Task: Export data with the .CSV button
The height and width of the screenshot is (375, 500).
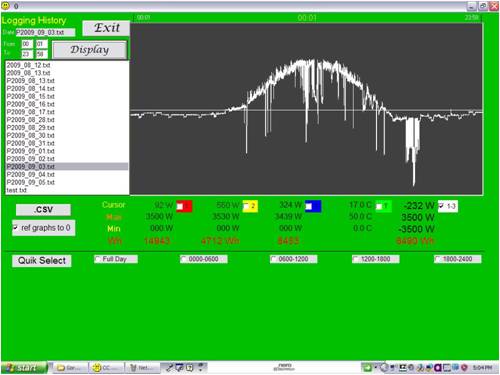Action: 43,210
